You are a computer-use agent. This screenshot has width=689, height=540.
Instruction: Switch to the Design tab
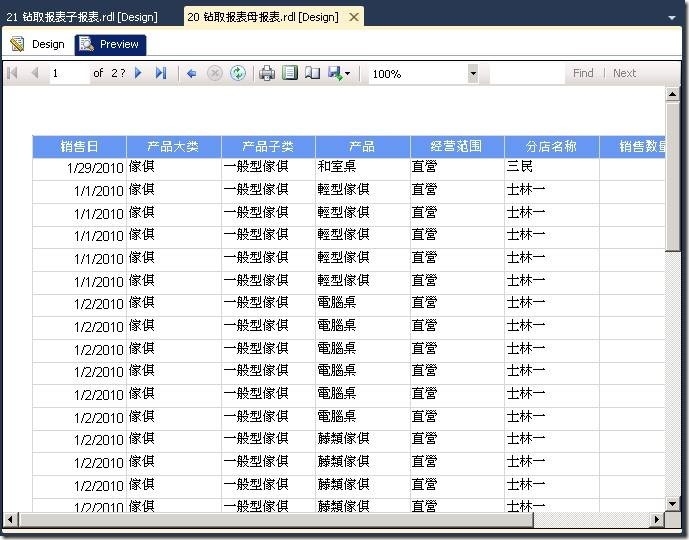[x=38, y=44]
